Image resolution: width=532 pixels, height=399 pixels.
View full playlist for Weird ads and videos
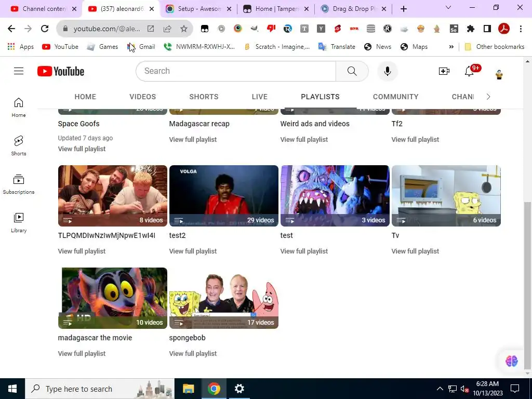(x=304, y=139)
